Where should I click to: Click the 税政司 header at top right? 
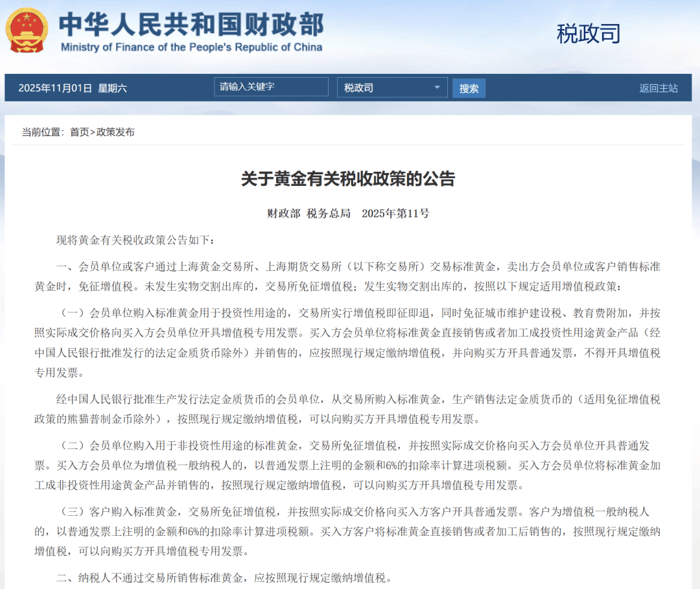[x=587, y=32]
